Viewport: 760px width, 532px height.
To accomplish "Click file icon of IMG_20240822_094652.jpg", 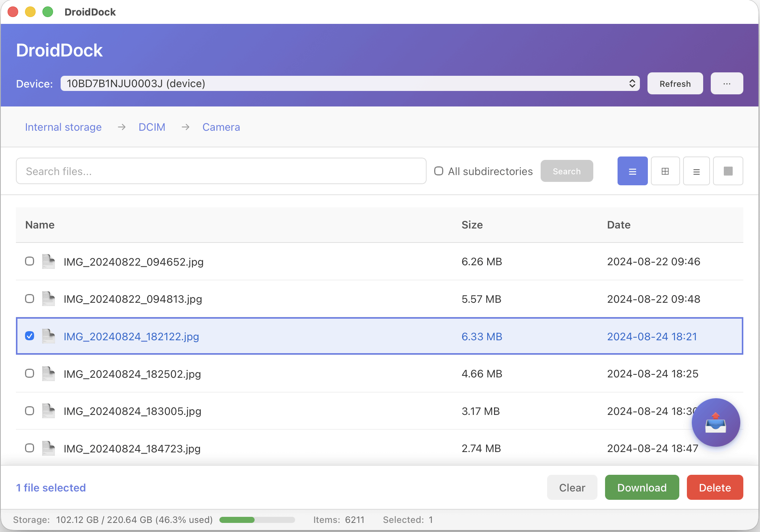I will click(x=48, y=261).
